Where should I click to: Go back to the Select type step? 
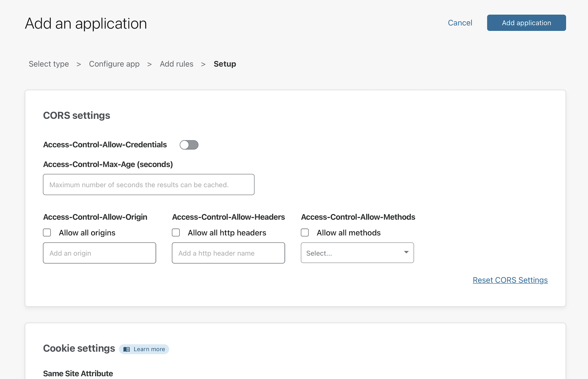[49, 64]
